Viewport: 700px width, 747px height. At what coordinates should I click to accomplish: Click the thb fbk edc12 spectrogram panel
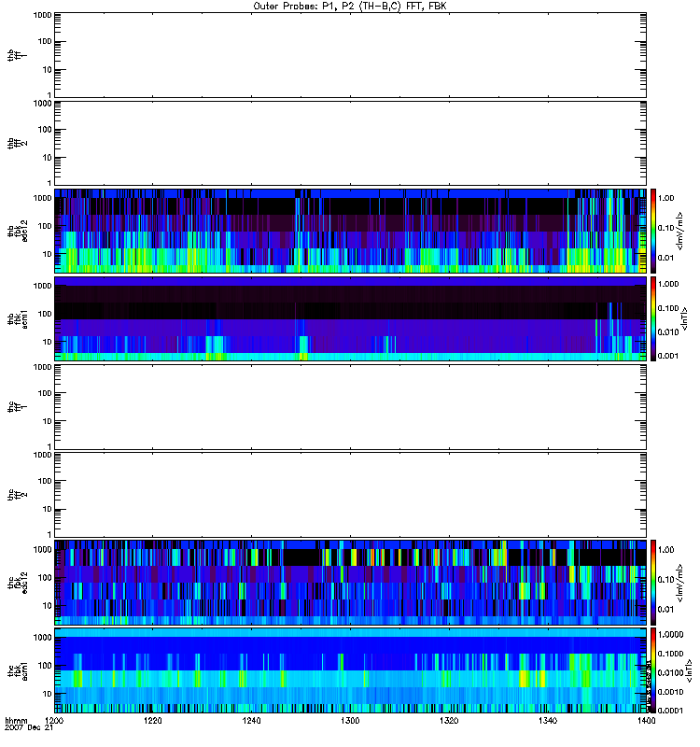tap(350, 230)
